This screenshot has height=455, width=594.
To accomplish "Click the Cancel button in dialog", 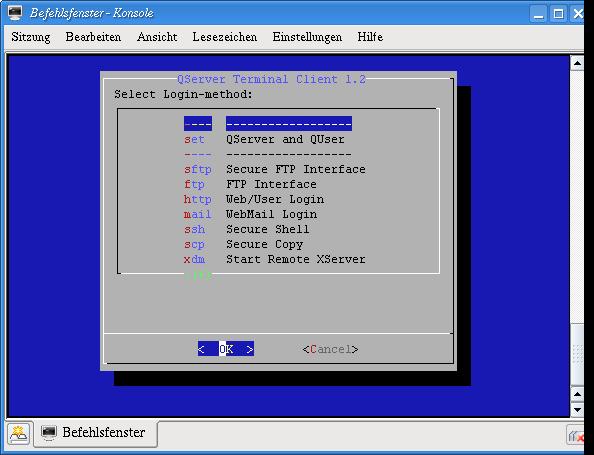I will [x=330, y=349].
